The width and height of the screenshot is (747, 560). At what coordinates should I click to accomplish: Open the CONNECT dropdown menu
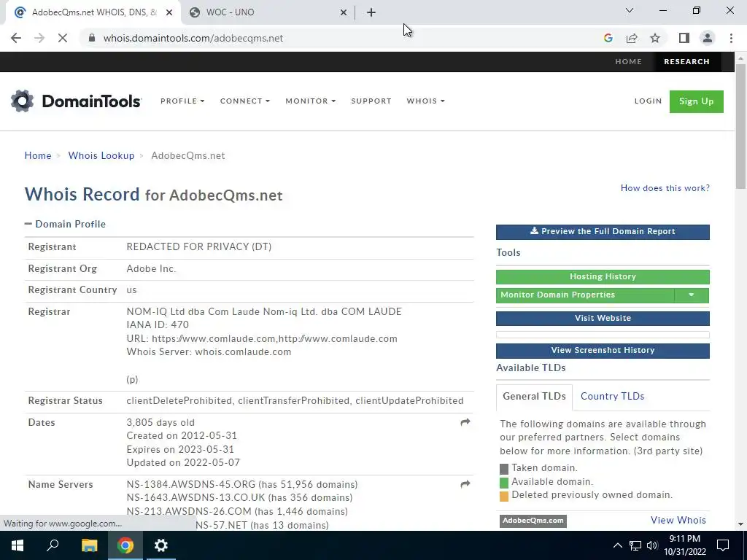point(245,101)
